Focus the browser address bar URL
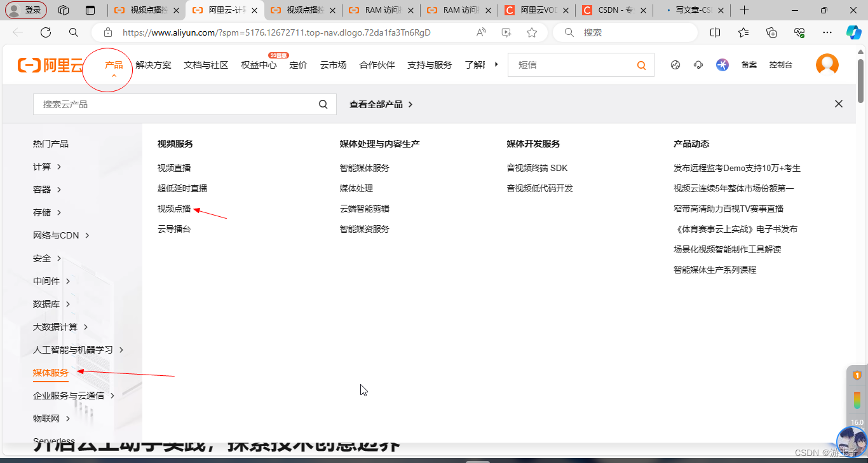 pyautogui.click(x=276, y=32)
